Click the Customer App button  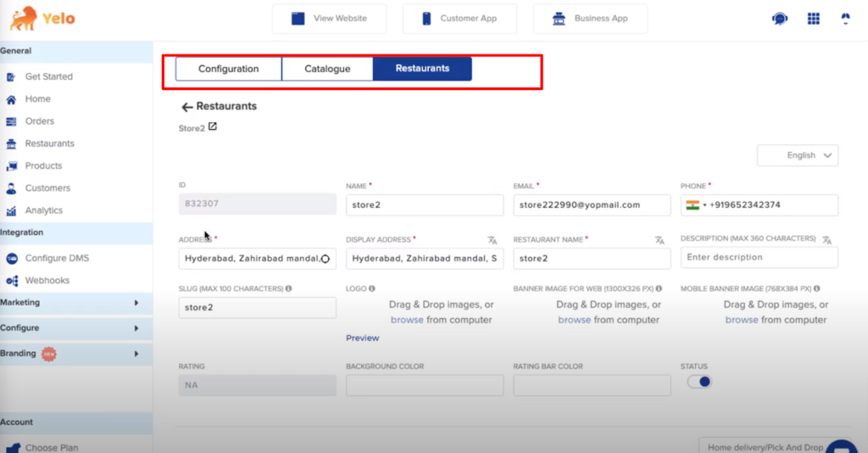point(459,19)
